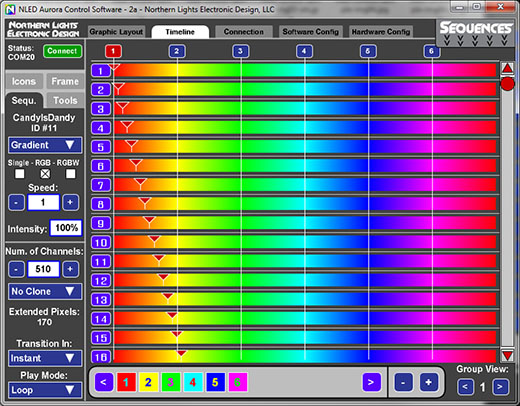Select red timeline frame marker 1
Viewport: 520px width, 406px height.
coord(113,51)
